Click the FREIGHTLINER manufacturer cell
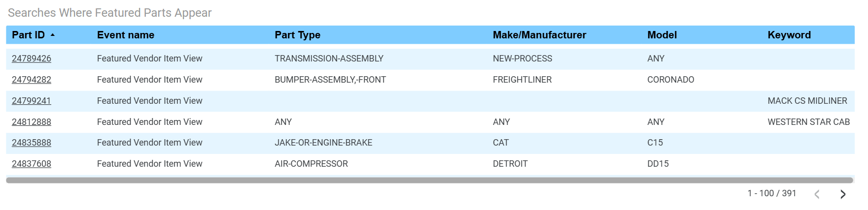Screen dimensions: 868x210 coord(522,80)
